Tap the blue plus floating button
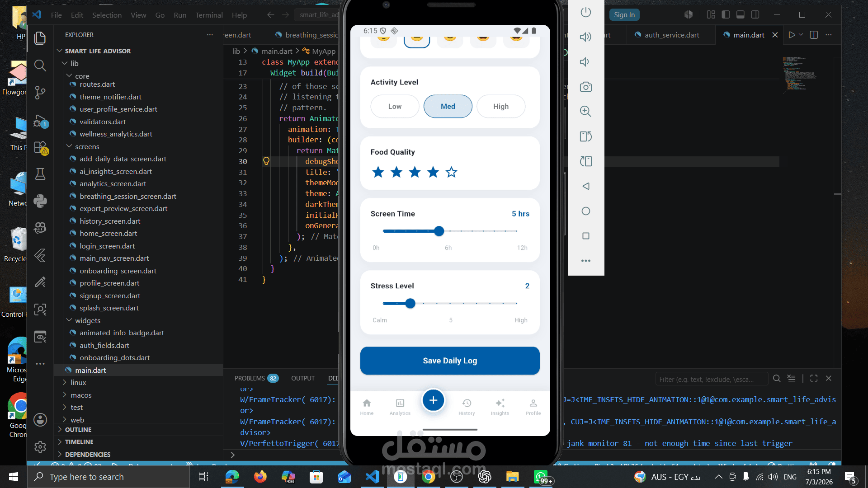This screenshot has height=488, width=868. click(433, 400)
